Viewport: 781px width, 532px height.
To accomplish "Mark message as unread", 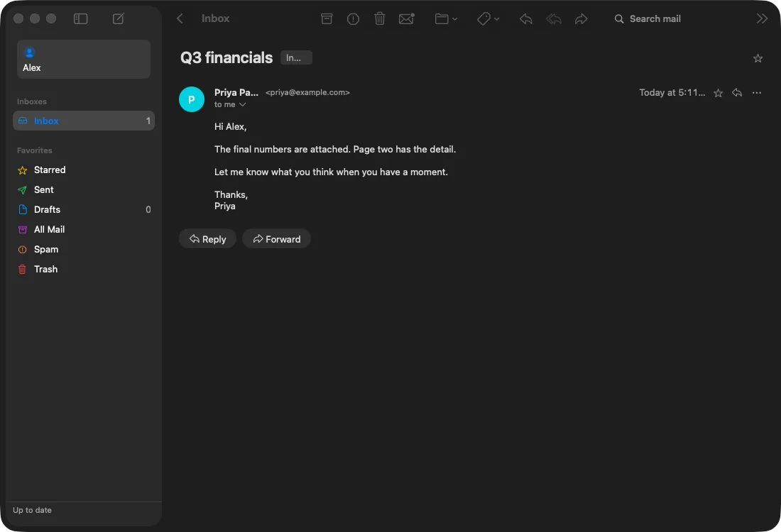I will (406, 19).
